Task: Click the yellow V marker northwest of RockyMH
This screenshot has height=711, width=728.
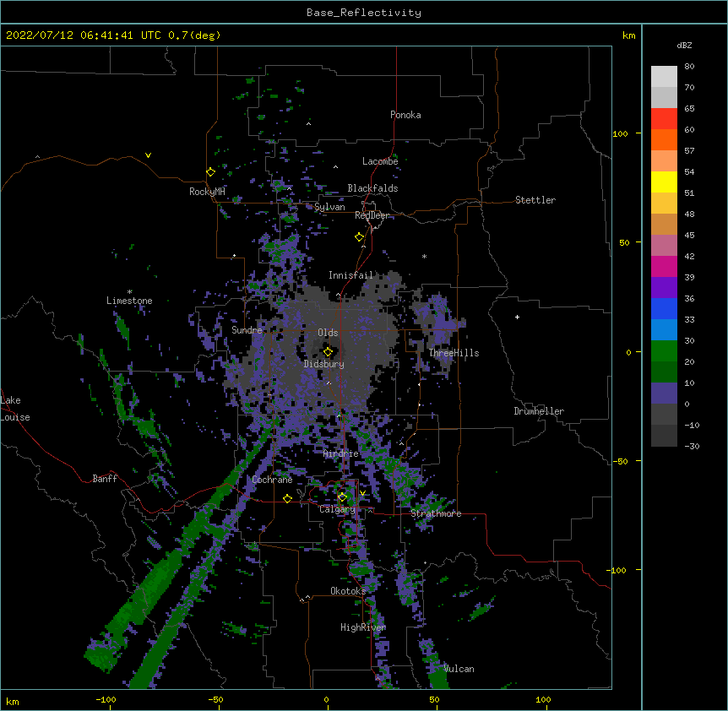Action: click(x=148, y=155)
